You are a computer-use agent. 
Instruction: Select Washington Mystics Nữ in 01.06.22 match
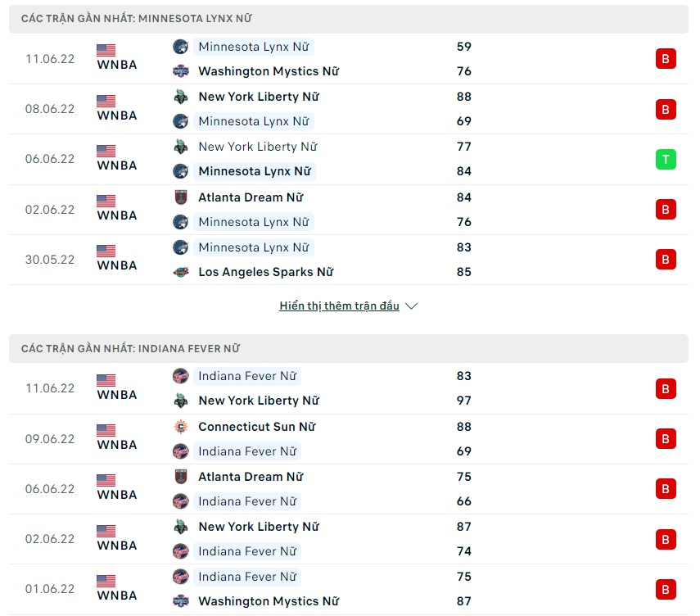[x=268, y=601]
